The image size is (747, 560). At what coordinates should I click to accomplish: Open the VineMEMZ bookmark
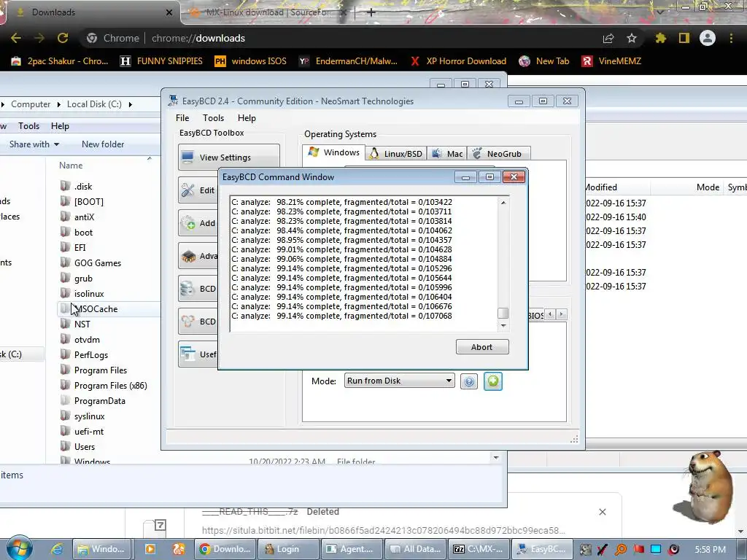pyautogui.click(x=612, y=61)
